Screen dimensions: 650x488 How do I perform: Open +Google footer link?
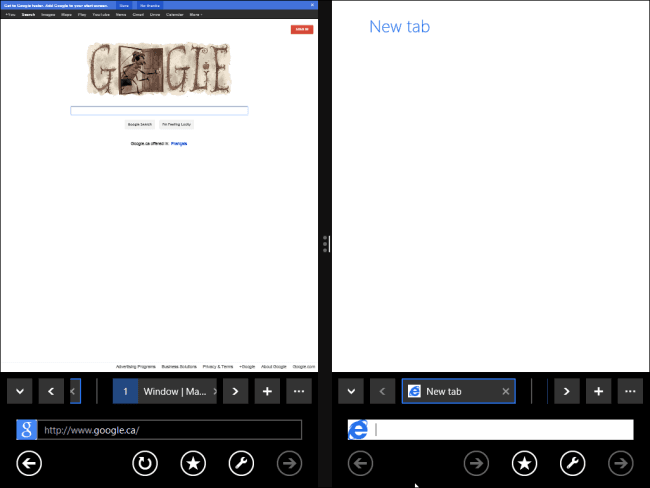tap(247, 367)
